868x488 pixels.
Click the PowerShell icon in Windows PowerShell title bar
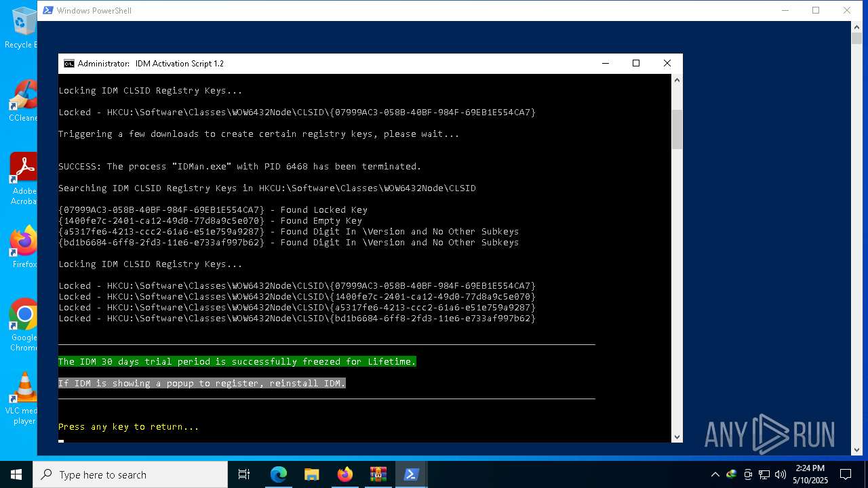tap(47, 10)
